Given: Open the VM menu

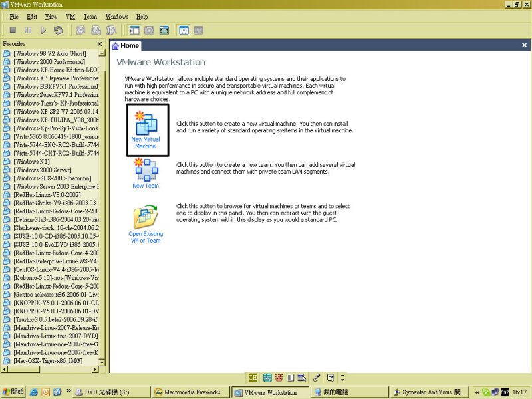Looking at the screenshot, I should [x=70, y=17].
